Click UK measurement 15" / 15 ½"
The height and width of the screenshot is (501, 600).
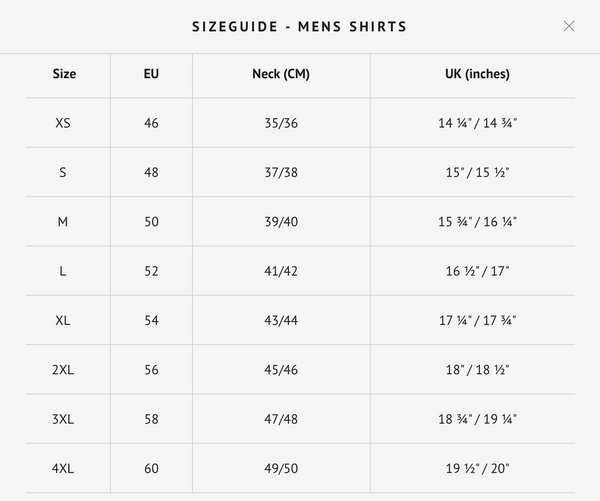click(x=477, y=172)
